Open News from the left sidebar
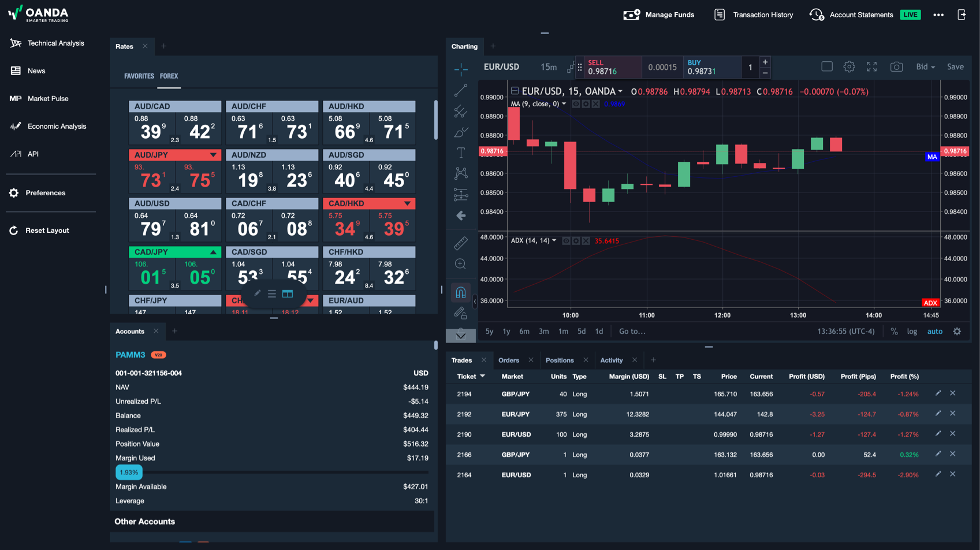The width and height of the screenshot is (980, 550). pyautogui.click(x=36, y=70)
